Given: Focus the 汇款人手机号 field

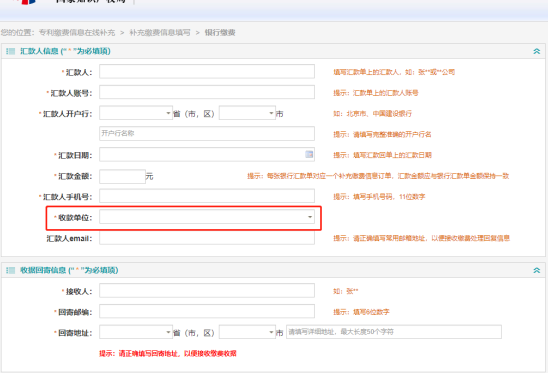Looking at the screenshot, I should coord(207,196).
